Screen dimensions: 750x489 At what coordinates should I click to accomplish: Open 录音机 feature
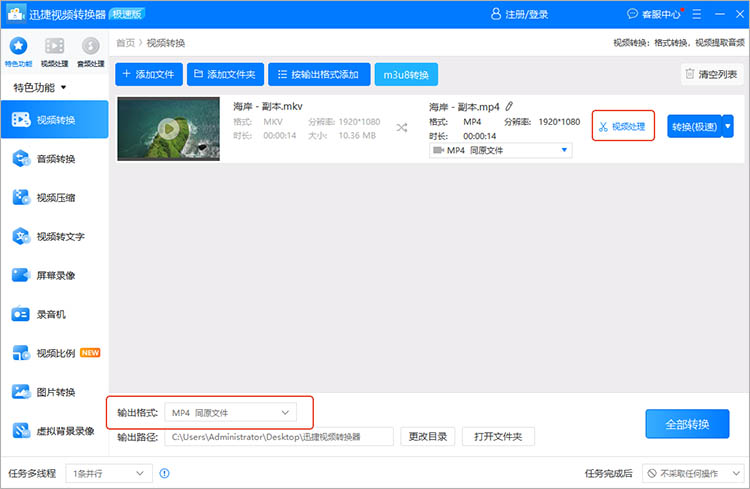[x=55, y=314]
